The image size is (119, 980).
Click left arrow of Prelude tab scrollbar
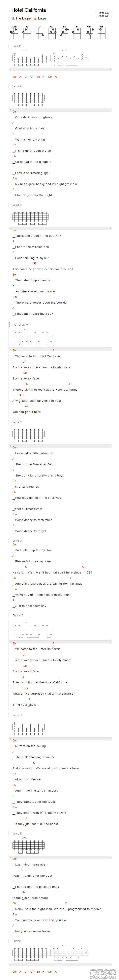tap(10, 69)
